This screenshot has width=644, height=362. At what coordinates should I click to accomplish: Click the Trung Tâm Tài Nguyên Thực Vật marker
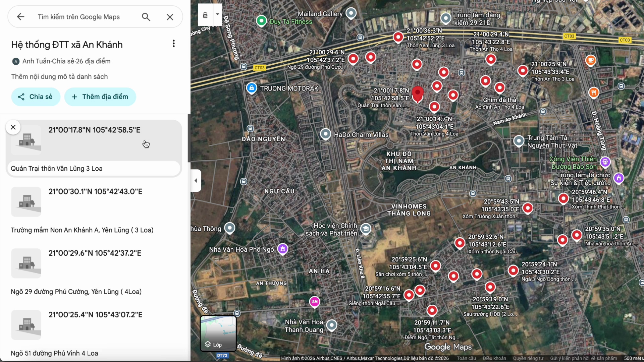519,141
